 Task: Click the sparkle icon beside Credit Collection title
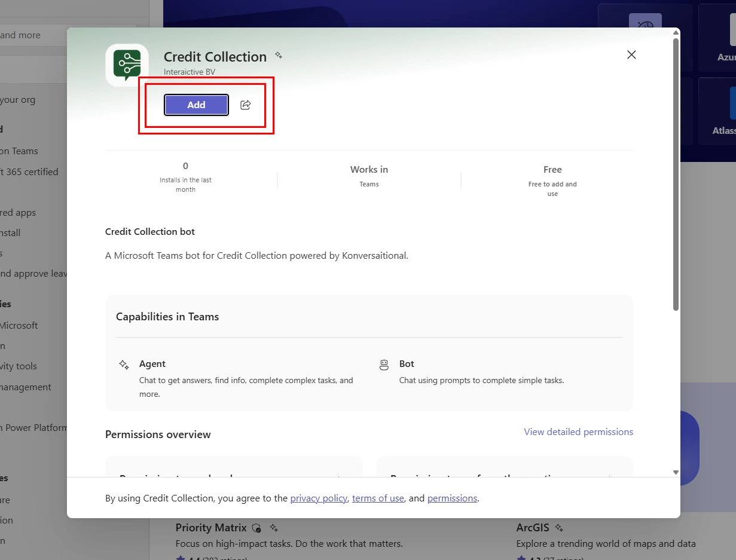pyautogui.click(x=279, y=55)
